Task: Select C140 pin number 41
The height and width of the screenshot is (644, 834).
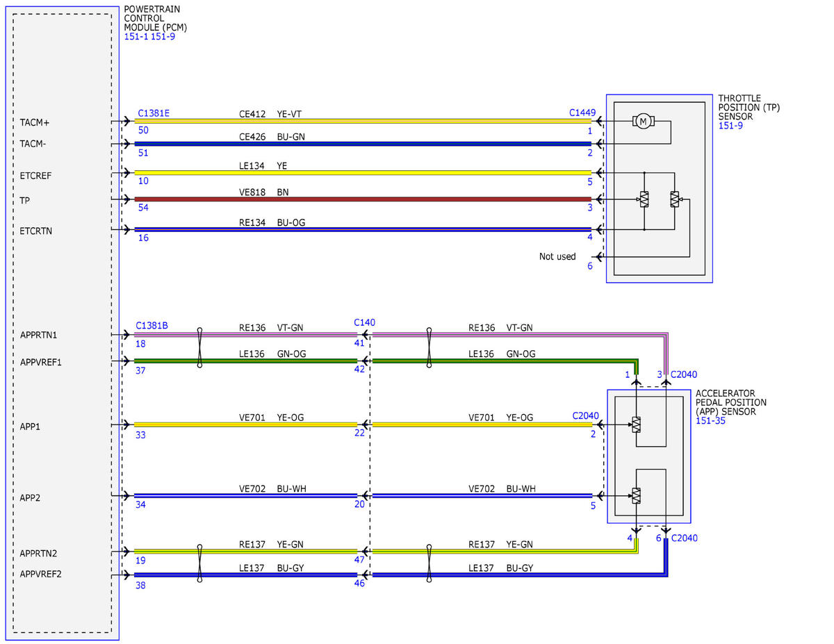Action: click(x=359, y=342)
